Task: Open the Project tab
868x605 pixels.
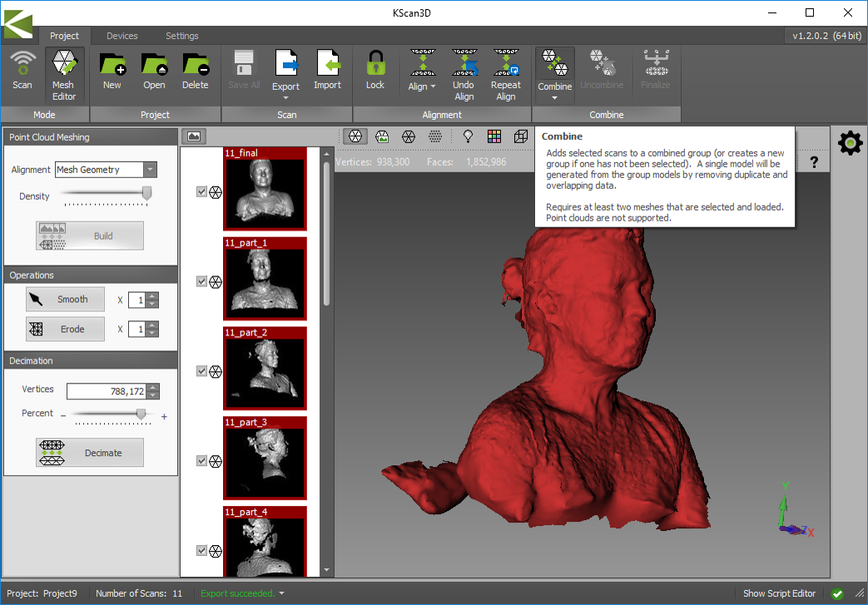Action: (x=64, y=36)
